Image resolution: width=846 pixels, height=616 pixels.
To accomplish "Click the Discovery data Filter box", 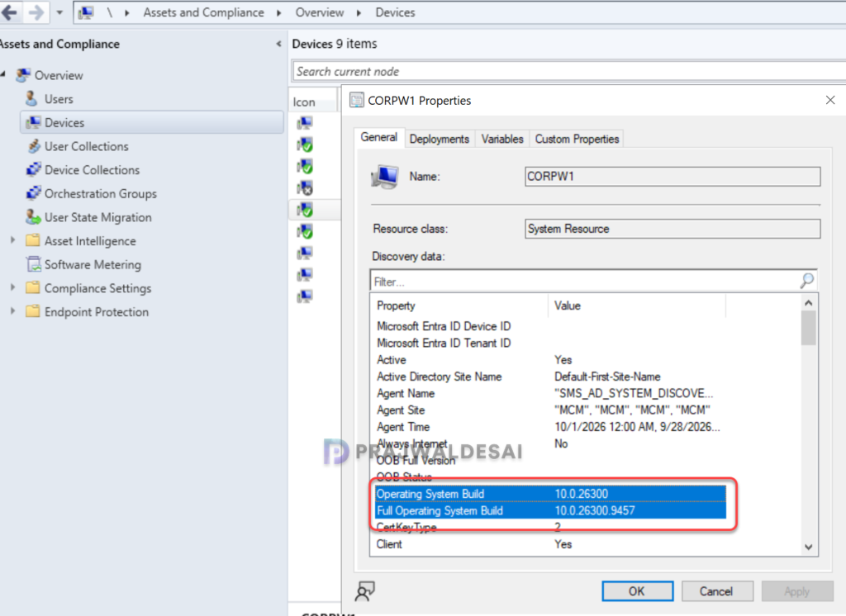I will (584, 282).
